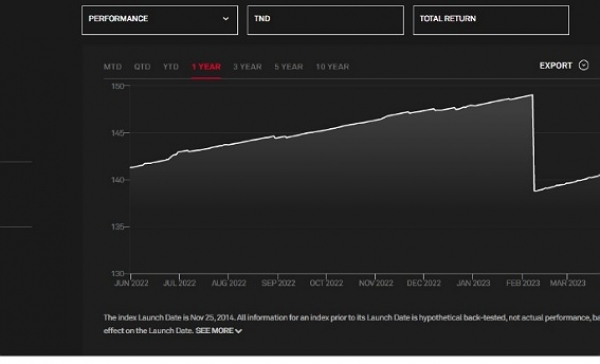Click the PERFORMANCE label text
Viewport: 600px width, 364px height.
click(118, 18)
